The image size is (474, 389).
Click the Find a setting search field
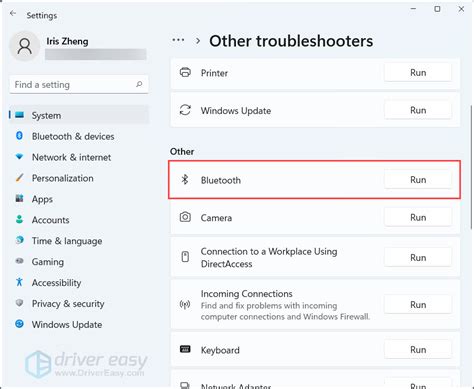tap(79, 84)
